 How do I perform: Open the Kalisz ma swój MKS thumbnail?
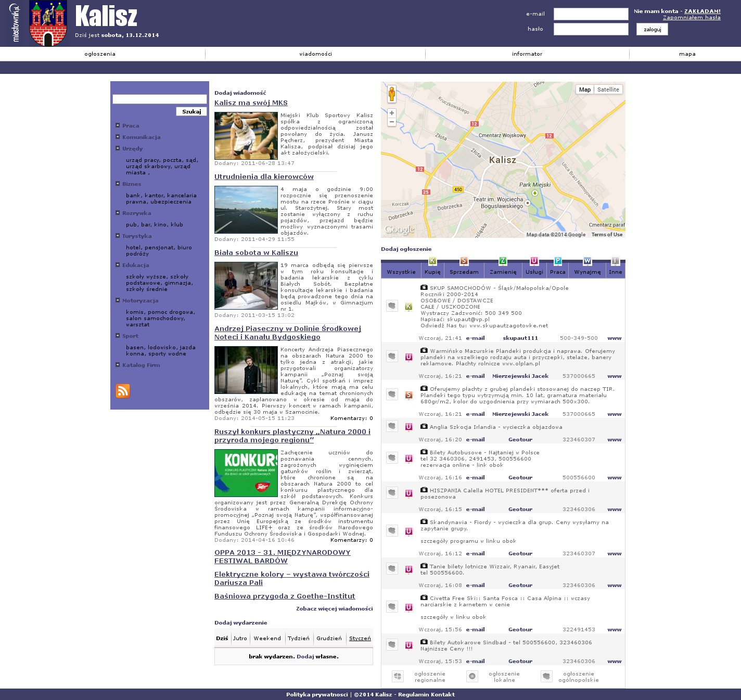click(x=246, y=136)
